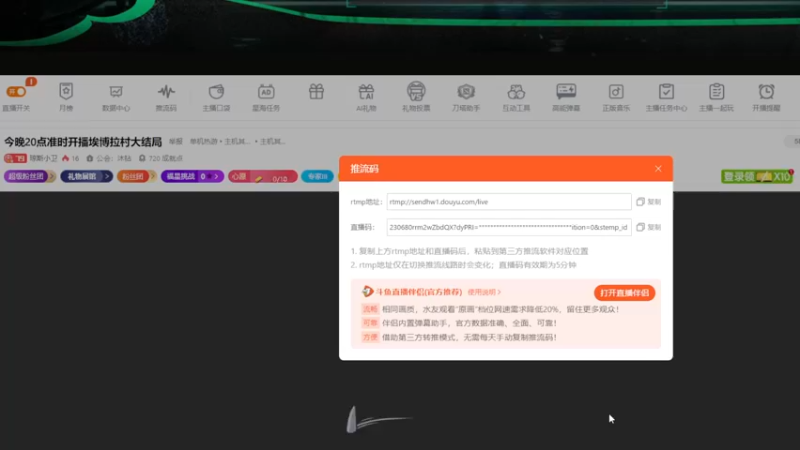
Task: Open the 月榜 monthly ranking icon
Action: [66, 91]
